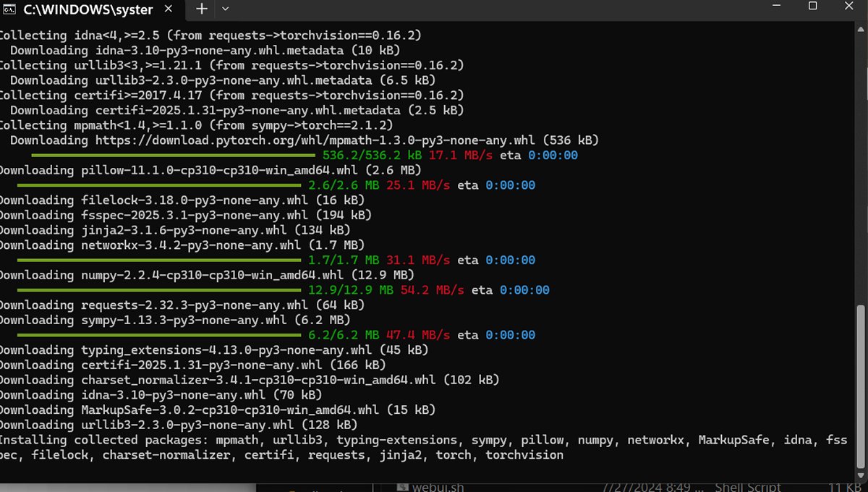Click 'Downloading charset_normalizer-3.4.1' line
868x492 pixels.
(250, 380)
